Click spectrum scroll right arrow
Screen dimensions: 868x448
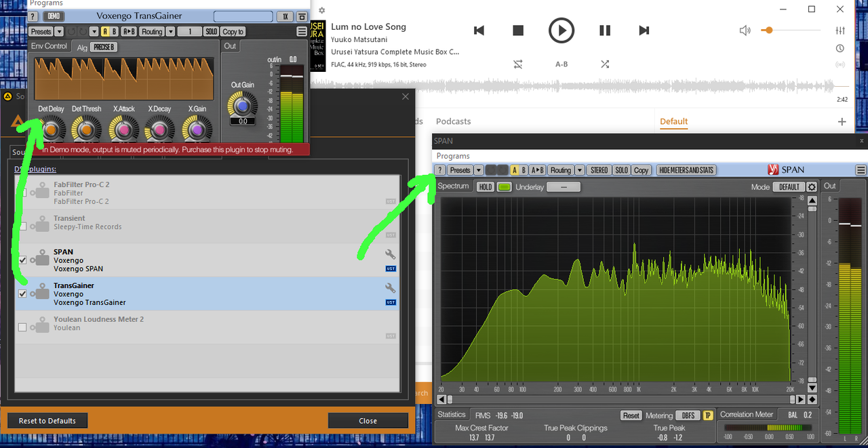(x=802, y=400)
